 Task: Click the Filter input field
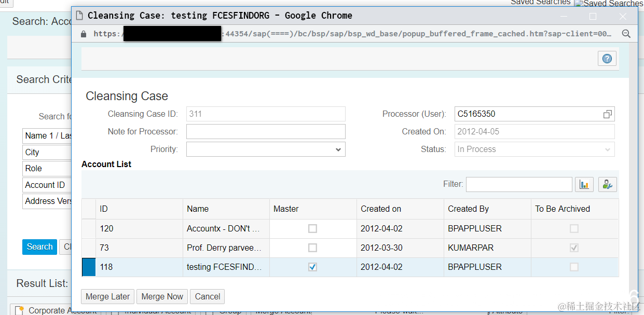(519, 184)
